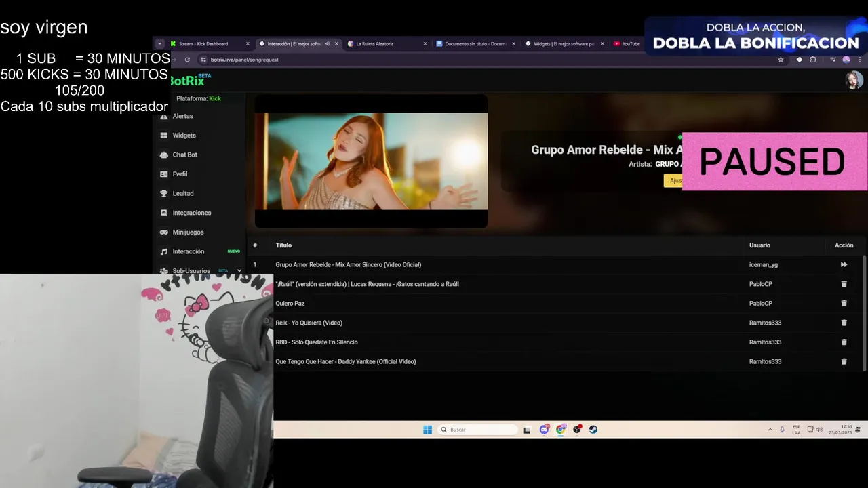
Task: Switch to Documento sin título tab
Action: [x=475, y=44]
